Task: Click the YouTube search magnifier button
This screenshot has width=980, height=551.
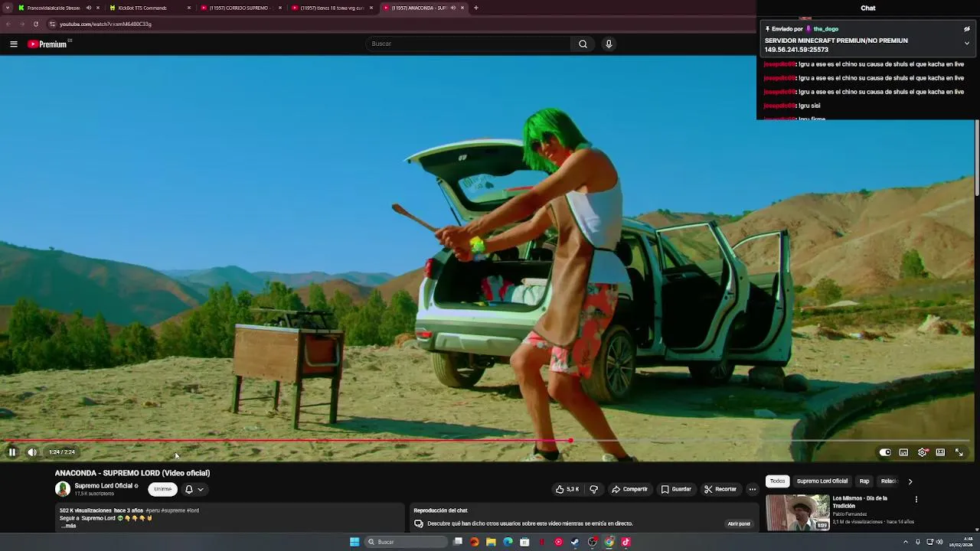Action: (x=583, y=44)
